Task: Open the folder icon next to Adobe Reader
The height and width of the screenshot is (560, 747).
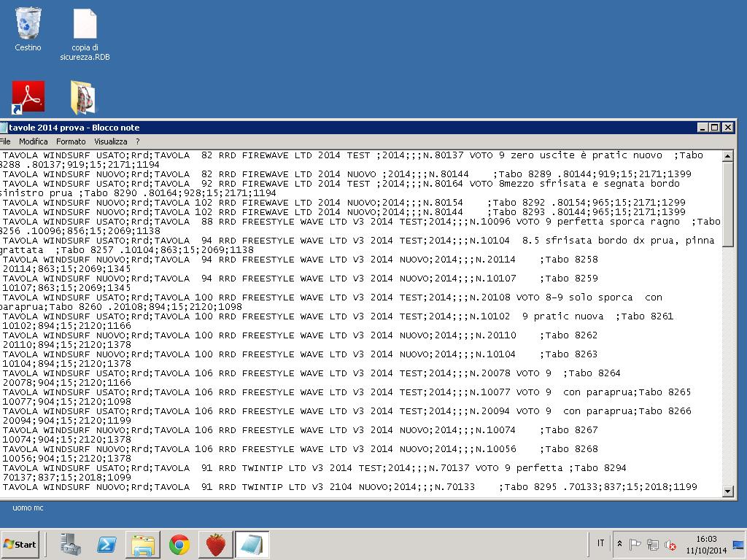Action: 83,98
